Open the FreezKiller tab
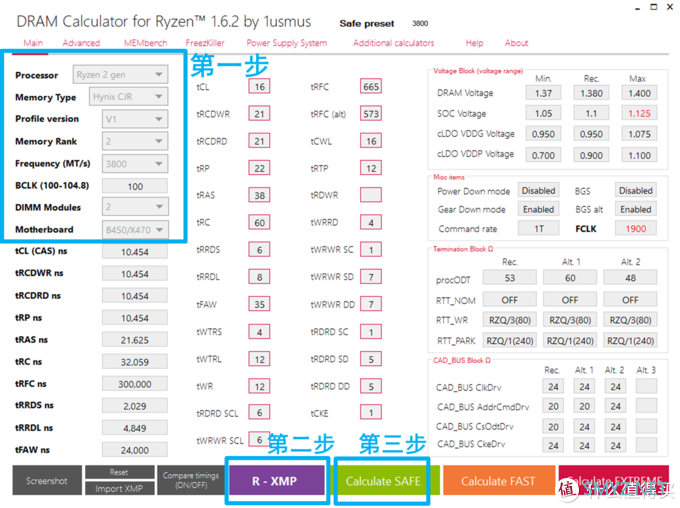 click(205, 43)
